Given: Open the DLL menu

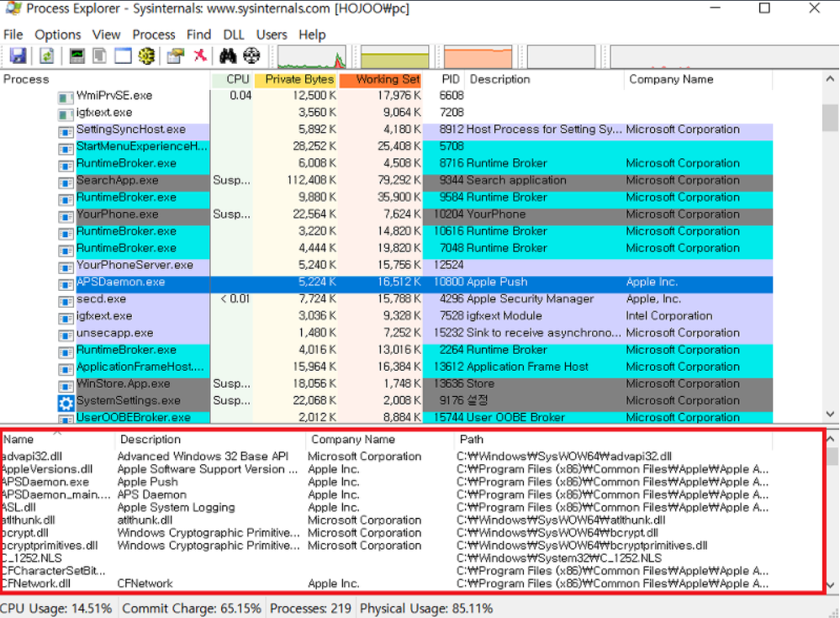Looking at the screenshot, I should pyautogui.click(x=234, y=34).
